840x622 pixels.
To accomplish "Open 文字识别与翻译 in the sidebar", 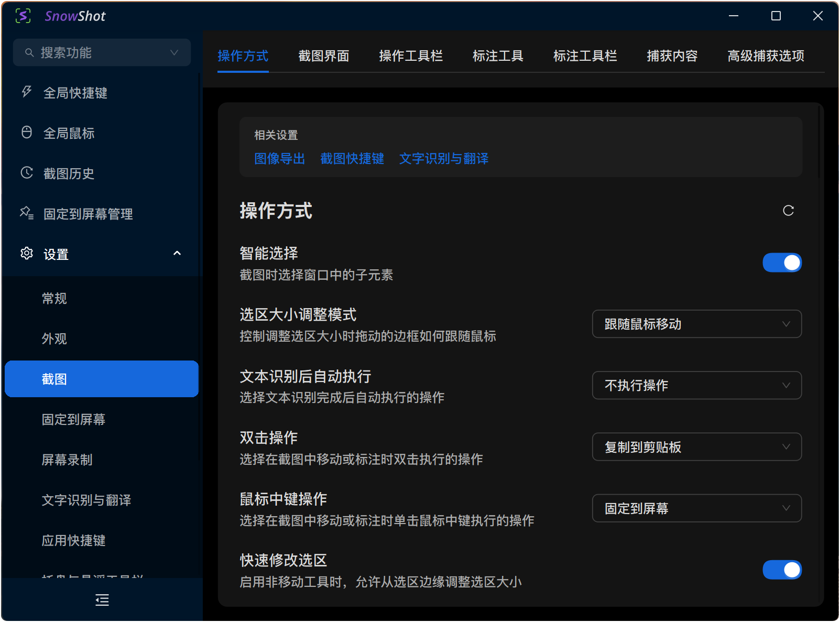I will pos(102,500).
